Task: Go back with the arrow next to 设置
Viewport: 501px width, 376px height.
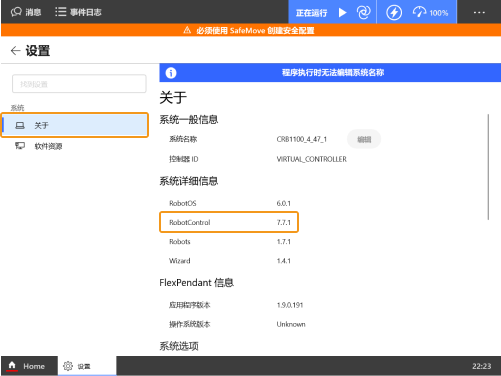Action: [x=15, y=51]
